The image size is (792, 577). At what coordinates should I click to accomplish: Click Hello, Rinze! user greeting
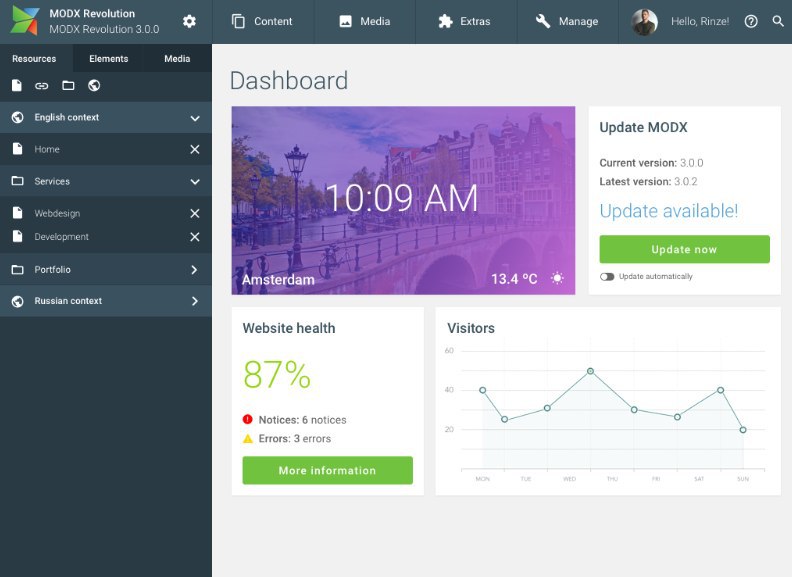pos(700,21)
